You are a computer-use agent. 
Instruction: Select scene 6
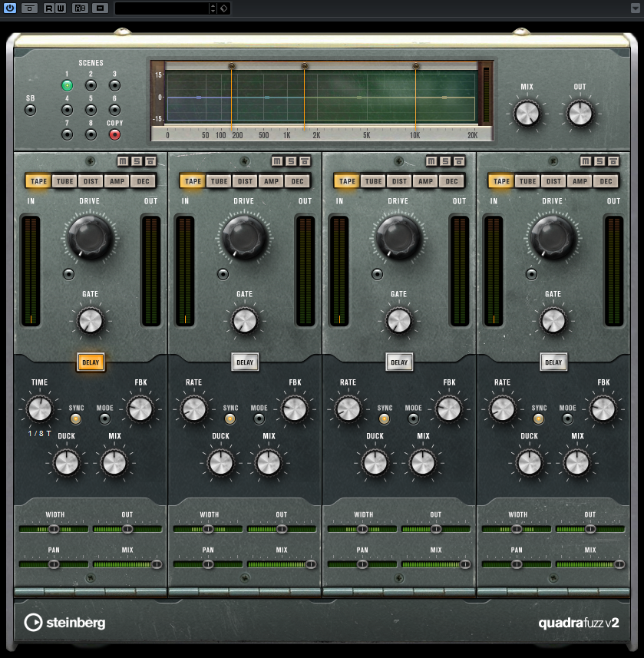pyautogui.click(x=114, y=111)
